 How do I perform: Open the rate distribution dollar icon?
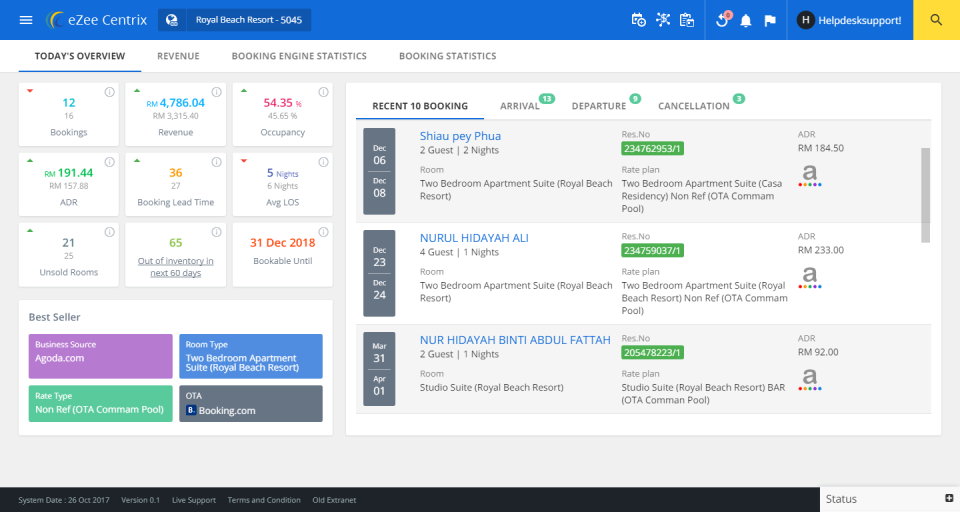coord(663,20)
